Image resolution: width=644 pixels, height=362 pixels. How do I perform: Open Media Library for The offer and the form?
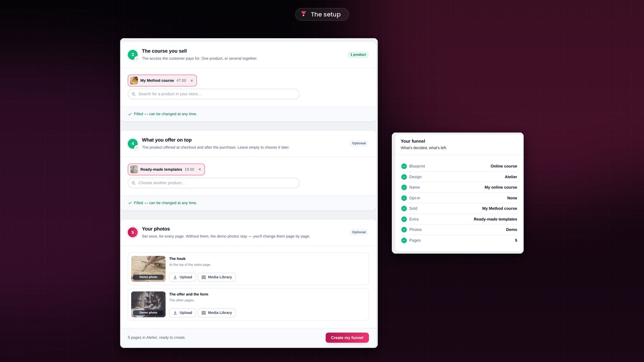[x=217, y=313]
